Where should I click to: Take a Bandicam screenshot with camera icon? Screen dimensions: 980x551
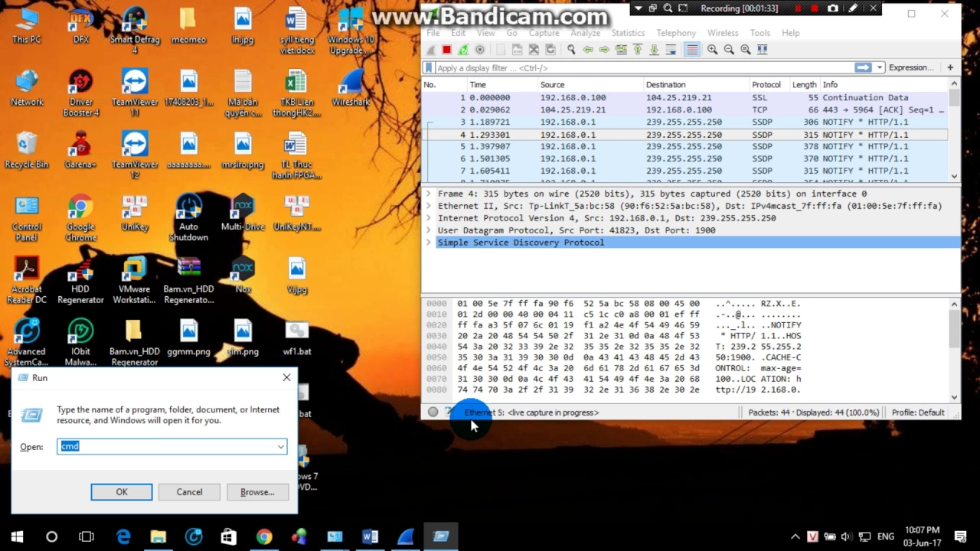pyautogui.click(x=833, y=8)
